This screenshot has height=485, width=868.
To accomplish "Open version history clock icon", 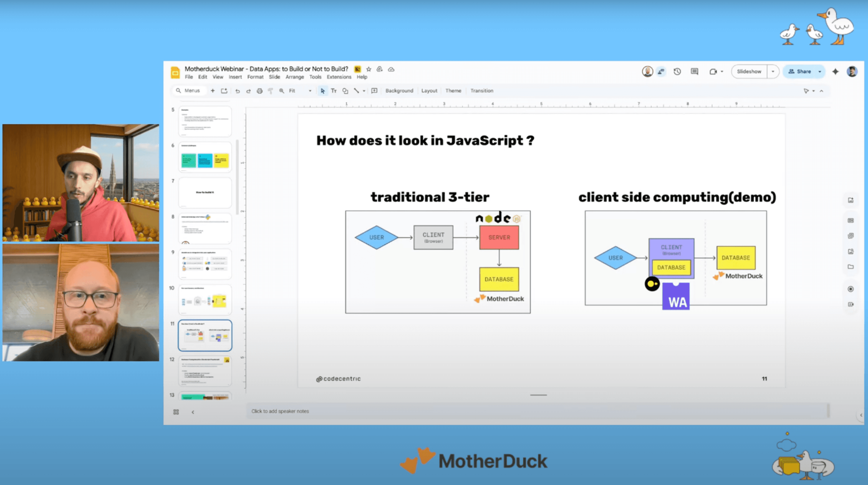I will (x=677, y=72).
